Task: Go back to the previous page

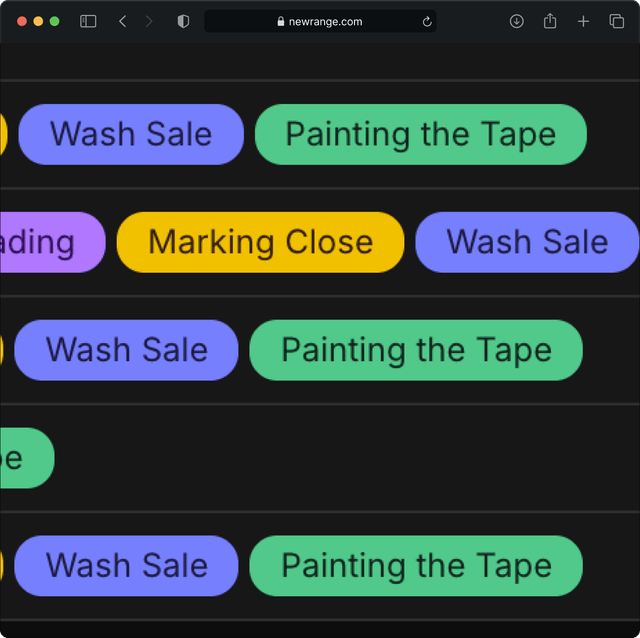Action: point(122,21)
